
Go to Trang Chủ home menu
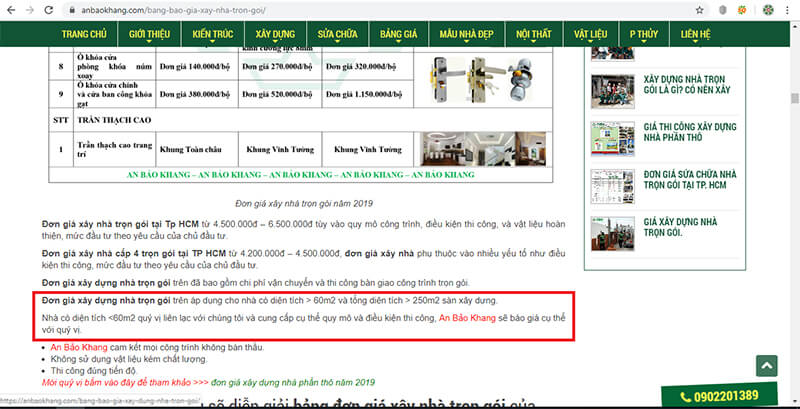point(84,33)
